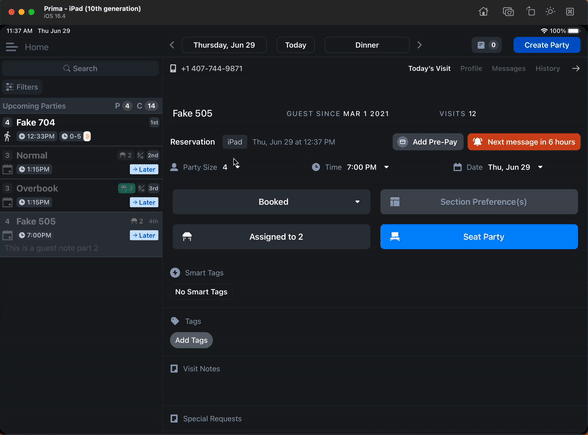The height and width of the screenshot is (435, 588).
Task: Click the Create Party button
Action: click(x=547, y=45)
